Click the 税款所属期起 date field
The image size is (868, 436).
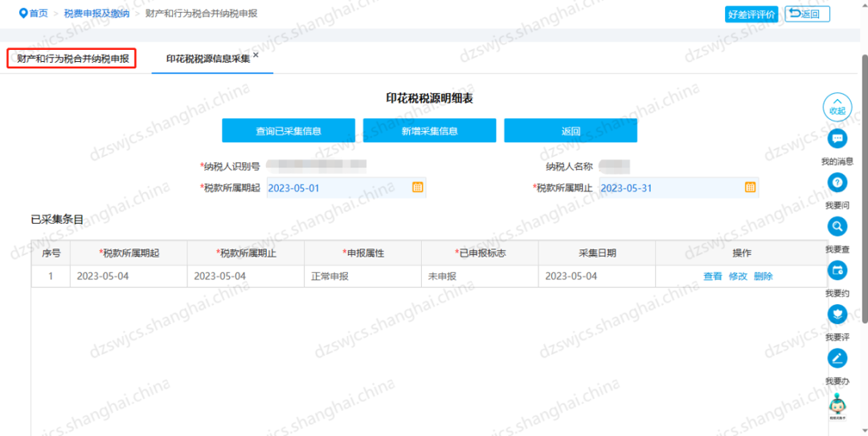point(346,187)
